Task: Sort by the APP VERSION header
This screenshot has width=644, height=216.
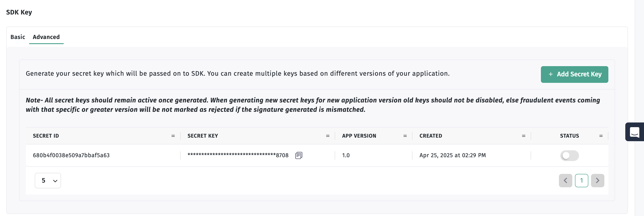Action: [359, 136]
